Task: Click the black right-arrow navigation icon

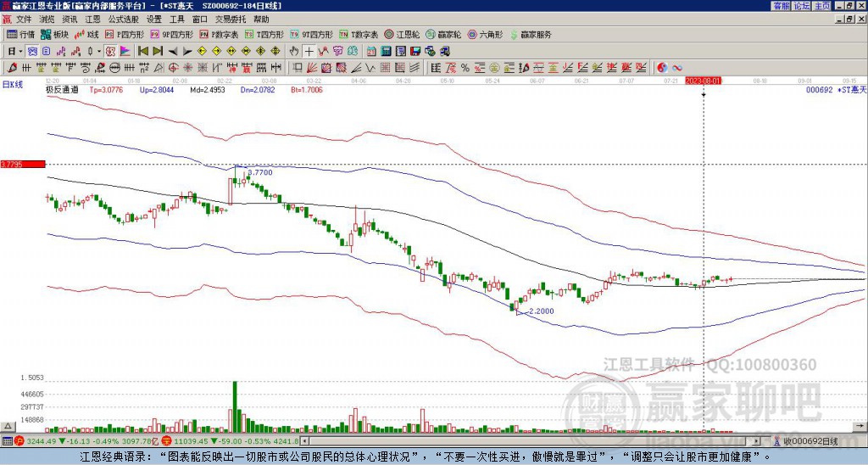Action: pos(187,52)
